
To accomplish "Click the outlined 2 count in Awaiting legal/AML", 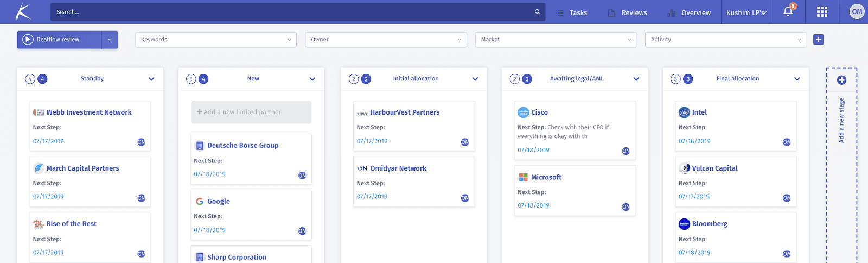I will [515, 79].
